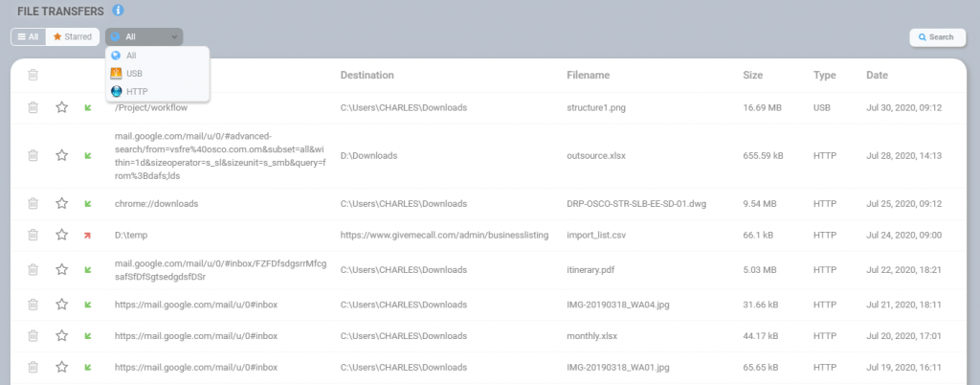Click the Search button
Image resolution: width=980 pixels, height=385 pixels.
pos(937,37)
